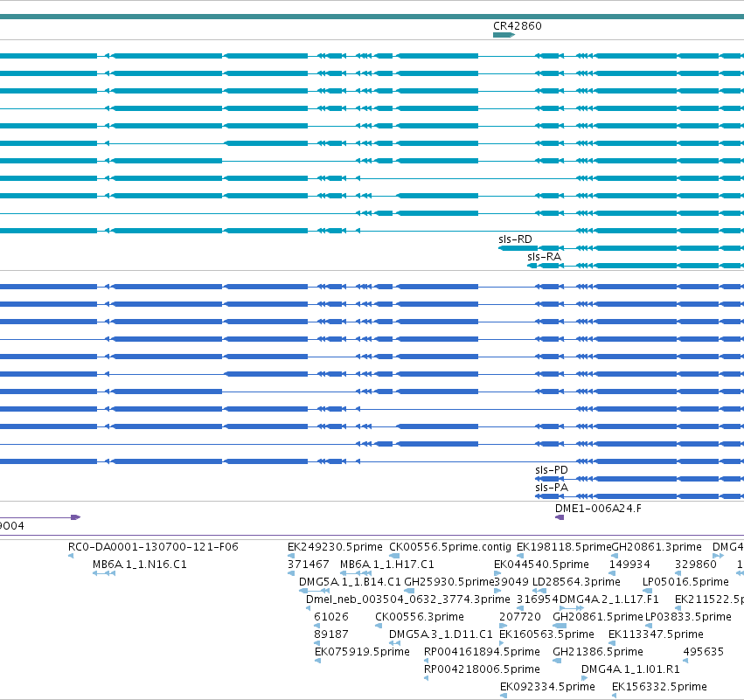Click the 61026 feature label
The height and width of the screenshot is (700, 744).
(331, 617)
